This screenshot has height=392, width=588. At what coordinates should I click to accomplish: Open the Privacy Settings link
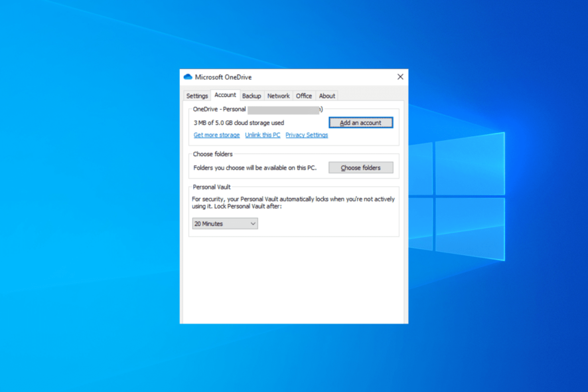click(x=307, y=135)
